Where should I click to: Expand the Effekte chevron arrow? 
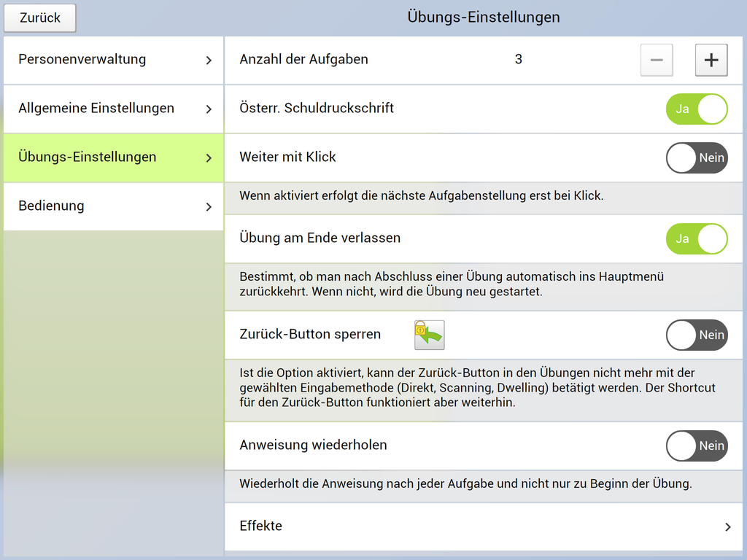(727, 526)
